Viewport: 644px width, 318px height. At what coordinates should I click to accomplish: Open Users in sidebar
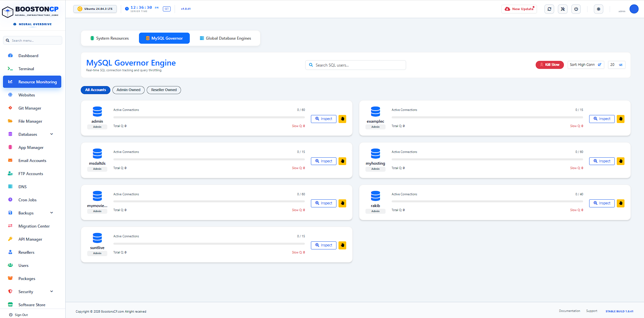pyautogui.click(x=32, y=266)
